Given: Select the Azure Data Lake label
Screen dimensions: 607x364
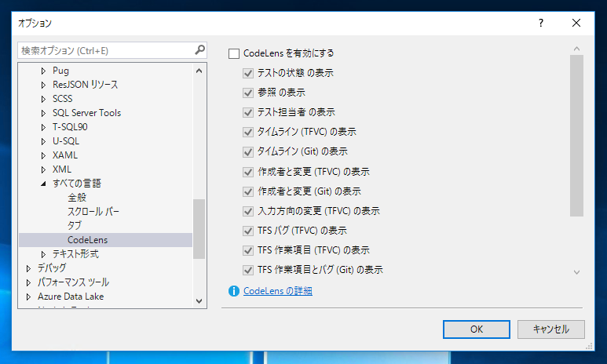Looking at the screenshot, I should pyautogui.click(x=71, y=297).
